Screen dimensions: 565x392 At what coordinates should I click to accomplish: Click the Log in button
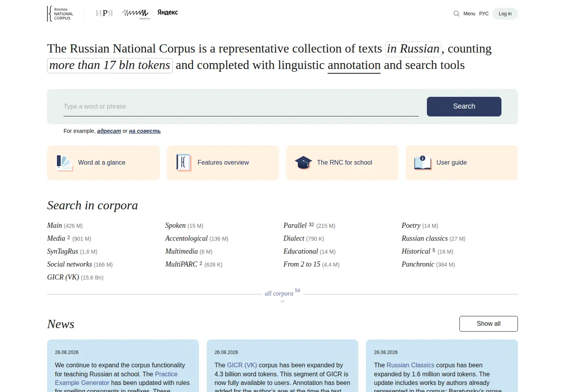505,14
